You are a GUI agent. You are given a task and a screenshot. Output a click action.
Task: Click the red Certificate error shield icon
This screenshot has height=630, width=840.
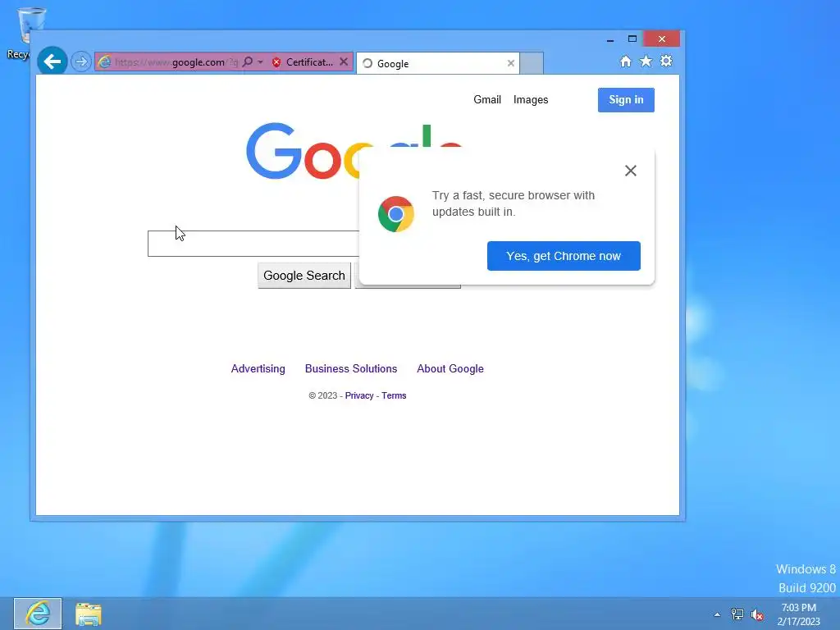[276, 62]
